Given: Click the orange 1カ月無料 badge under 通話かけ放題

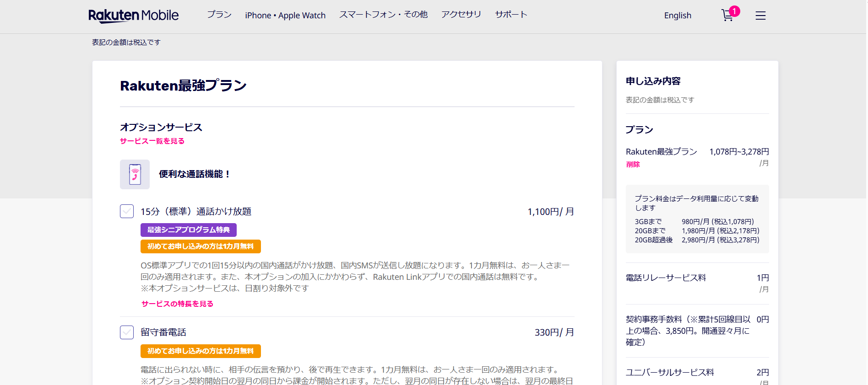Looking at the screenshot, I should 201,246.
